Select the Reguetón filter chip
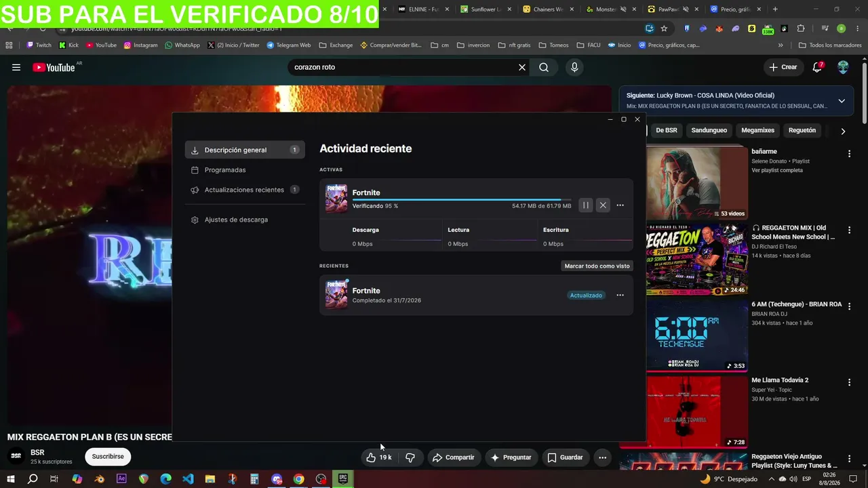 (x=802, y=130)
